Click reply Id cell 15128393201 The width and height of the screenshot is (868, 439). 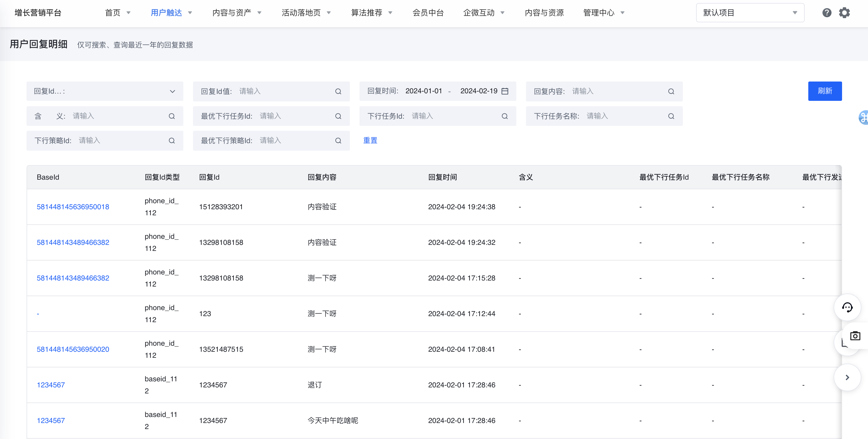pos(221,207)
